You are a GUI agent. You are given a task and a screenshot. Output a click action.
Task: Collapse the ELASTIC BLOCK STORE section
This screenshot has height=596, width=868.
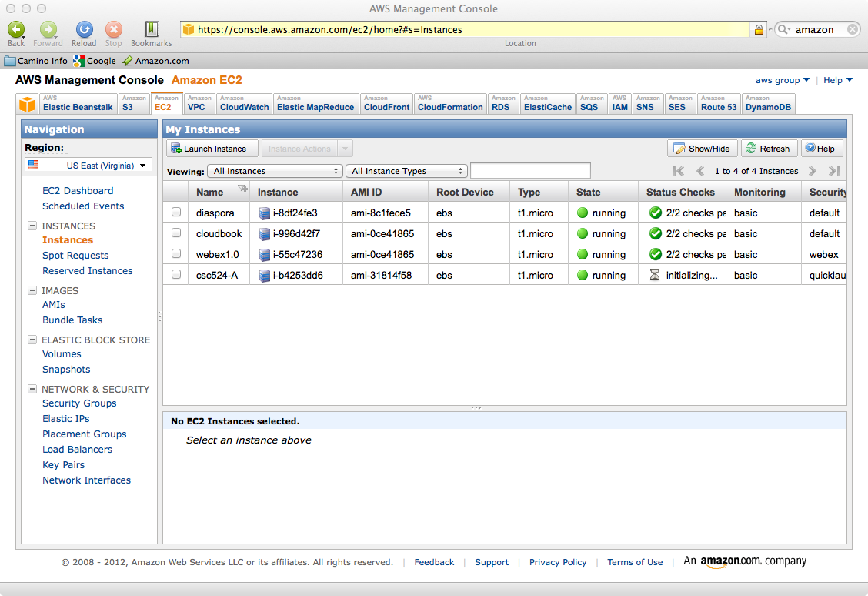(x=32, y=340)
